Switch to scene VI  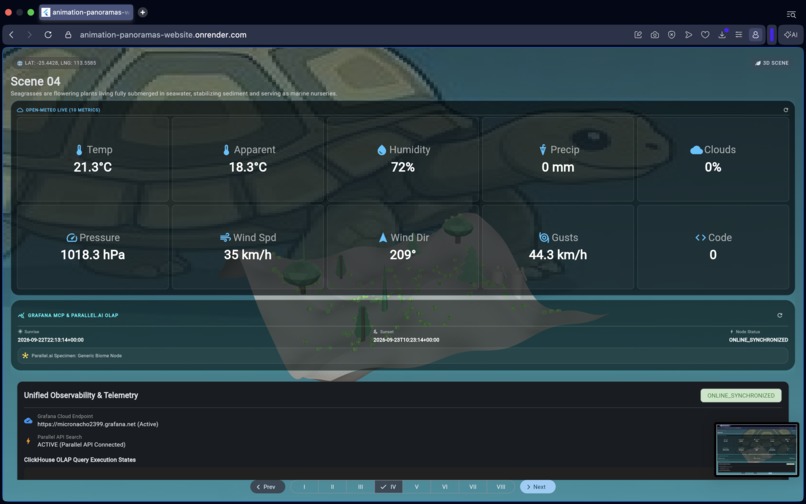point(445,487)
